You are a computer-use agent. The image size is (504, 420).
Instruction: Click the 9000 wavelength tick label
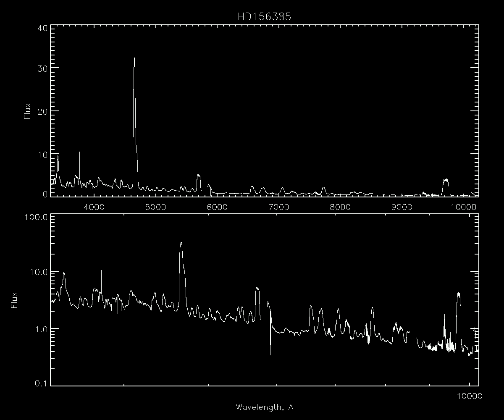[x=402, y=207]
